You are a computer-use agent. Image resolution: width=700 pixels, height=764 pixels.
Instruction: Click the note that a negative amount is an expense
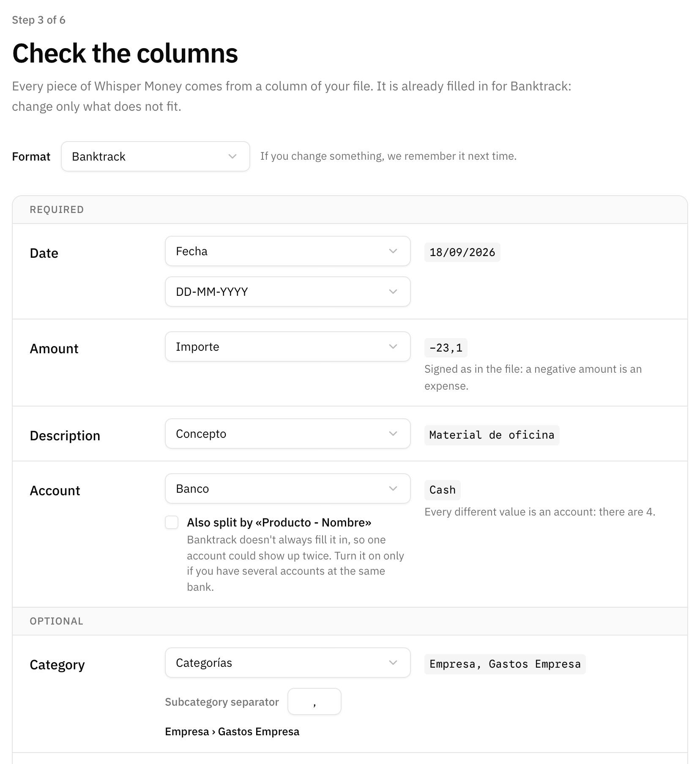[x=533, y=377]
